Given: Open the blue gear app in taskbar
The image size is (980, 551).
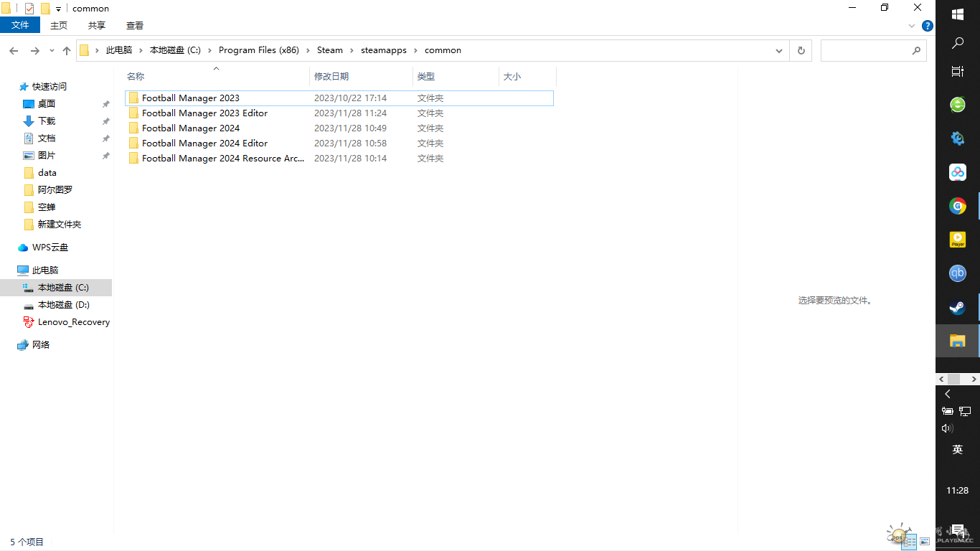Looking at the screenshot, I should (957, 138).
